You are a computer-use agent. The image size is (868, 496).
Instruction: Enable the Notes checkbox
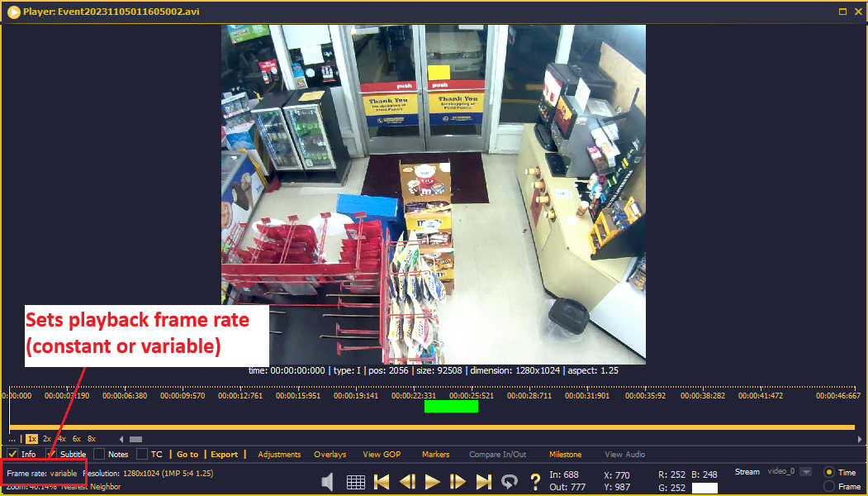coord(101,453)
